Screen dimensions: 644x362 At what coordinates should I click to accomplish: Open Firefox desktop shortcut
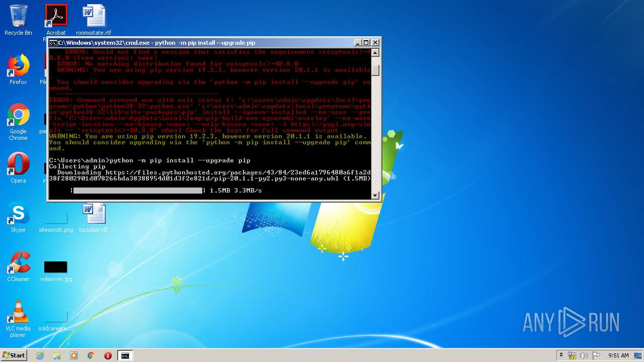(18, 69)
